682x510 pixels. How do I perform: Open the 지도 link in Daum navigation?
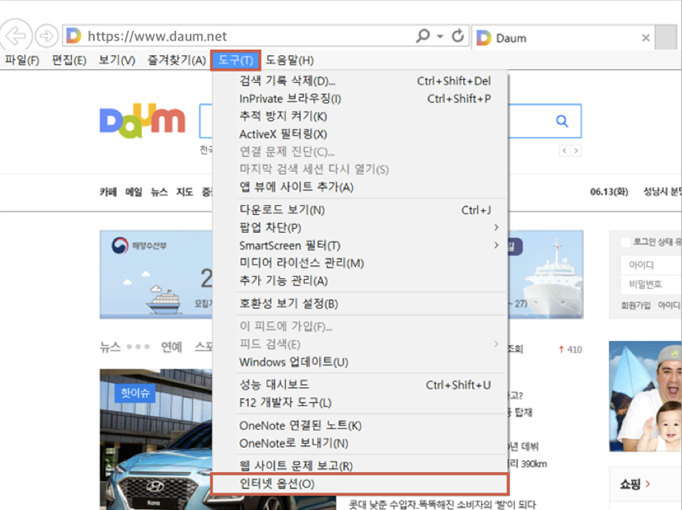[x=184, y=192]
